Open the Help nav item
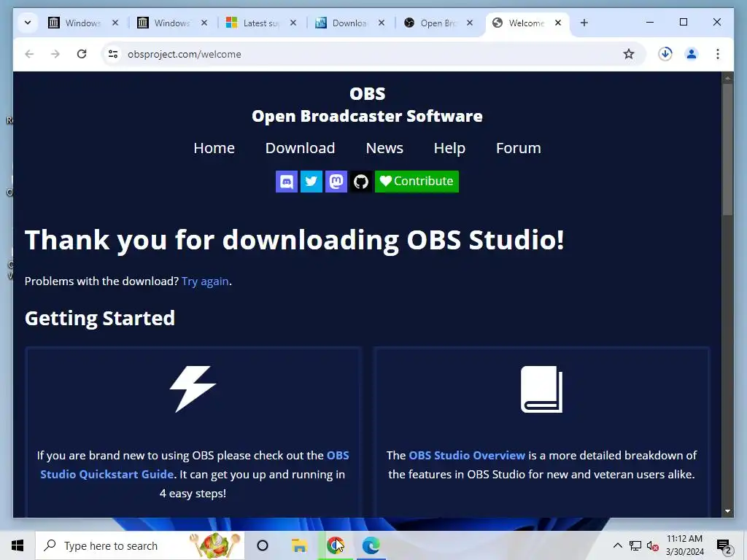Viewport: 747px width, 560px height. pos(449,148)
